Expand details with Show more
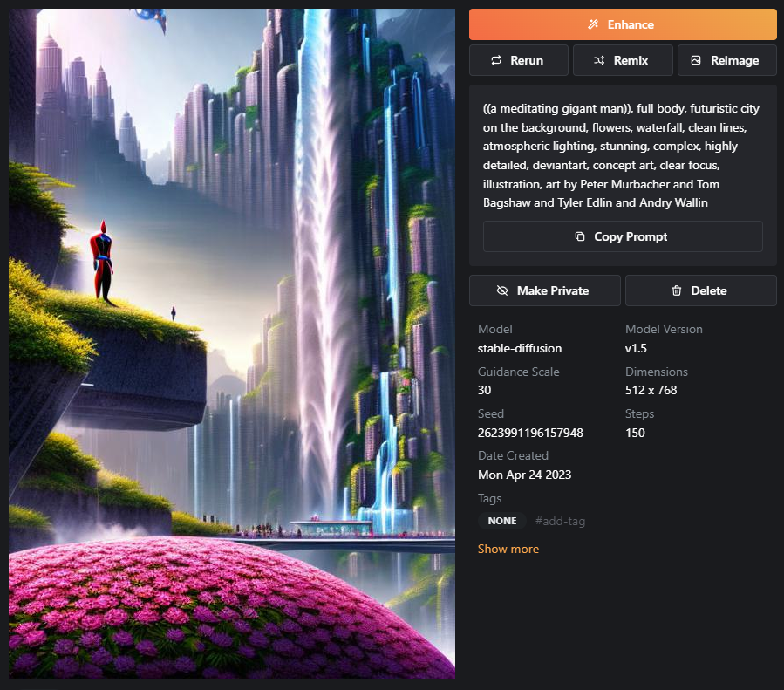Screen dimensions: 784x690 [x=508, y=549]
